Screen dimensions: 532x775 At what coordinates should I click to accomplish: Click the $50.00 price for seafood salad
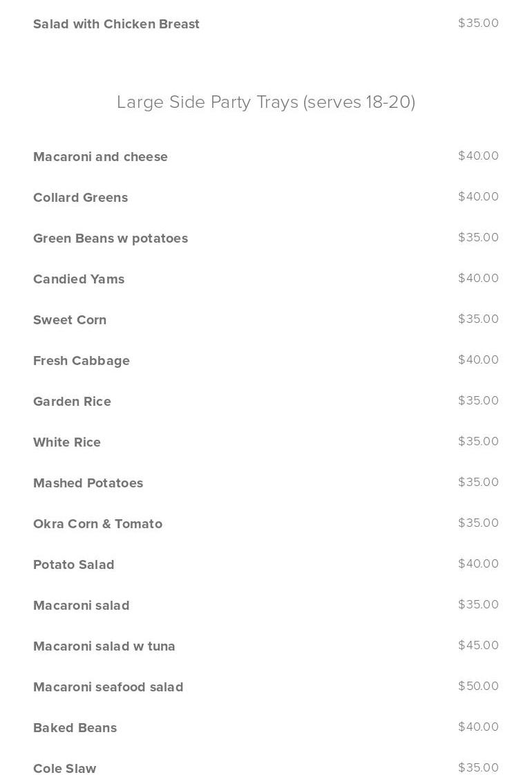click(478, 687)
